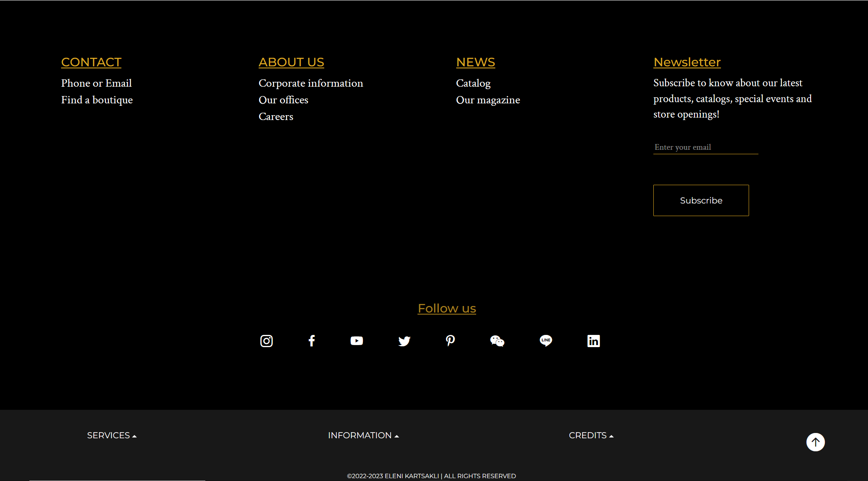Open the CONTACT heading link
Image resolution: width=868 pixels, height=481 pixels.
pyautogui.click(x=91, y=62)
